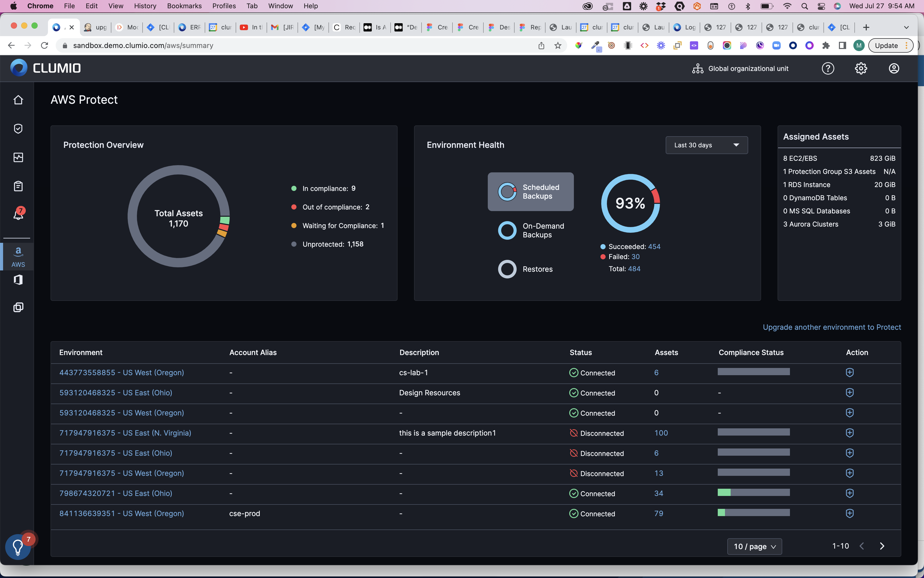Click Upgrade another environment to Protect link
This screenshot has height=578, width=924.
click(832, 327)
